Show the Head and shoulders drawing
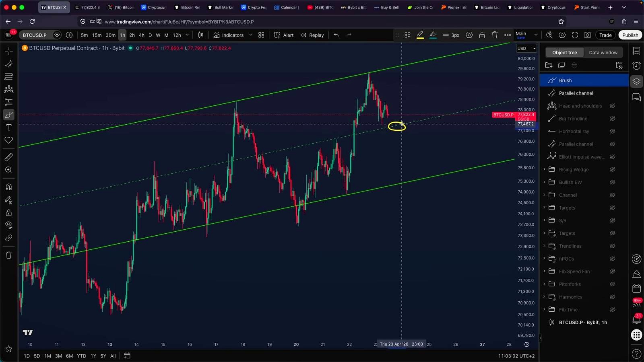Viewport: 644px width, 362px height. (612, 106)
